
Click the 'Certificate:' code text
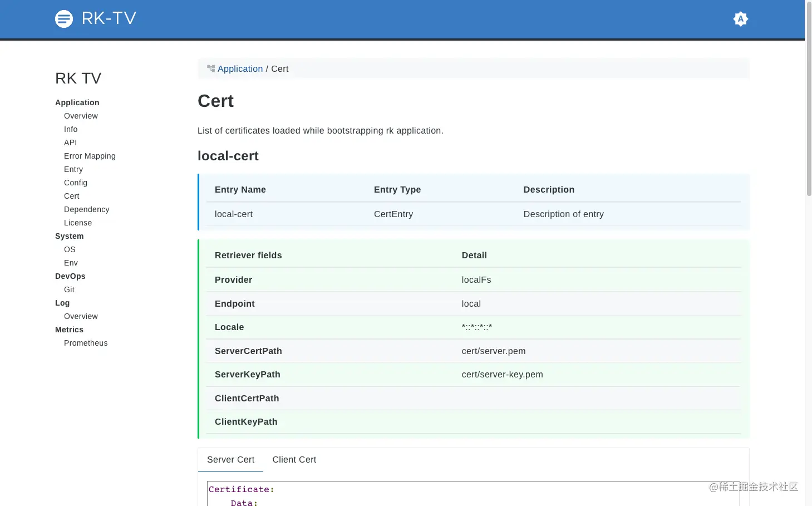coord(241,489)
